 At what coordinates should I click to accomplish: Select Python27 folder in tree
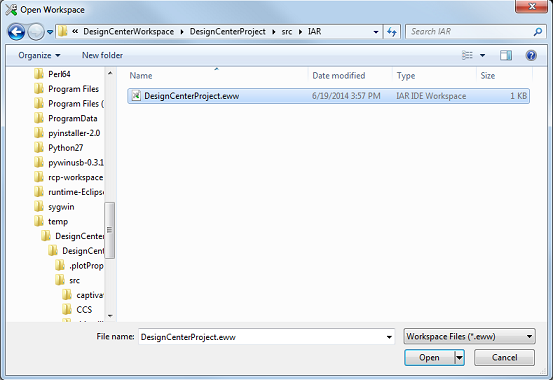click(x=66, y=148)
